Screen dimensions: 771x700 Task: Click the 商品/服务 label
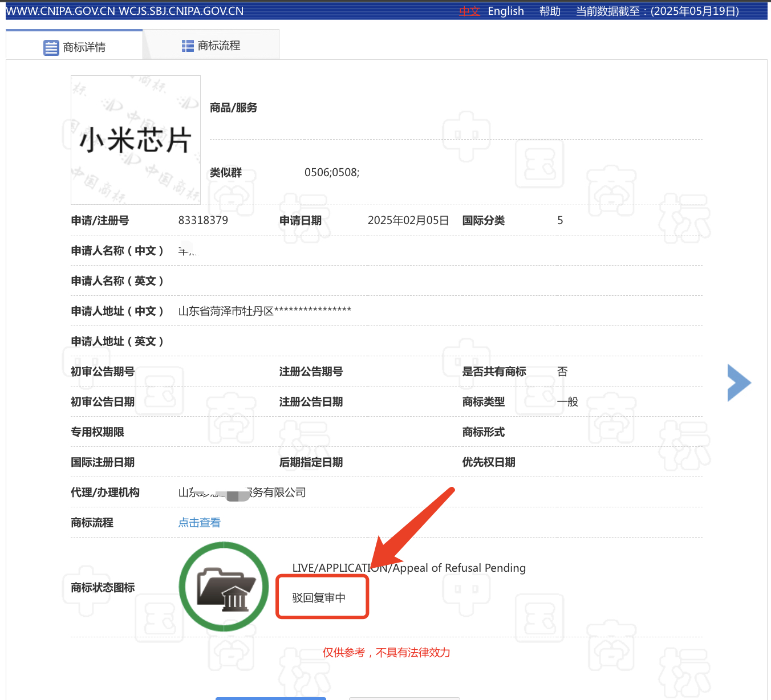coord(233,108)
